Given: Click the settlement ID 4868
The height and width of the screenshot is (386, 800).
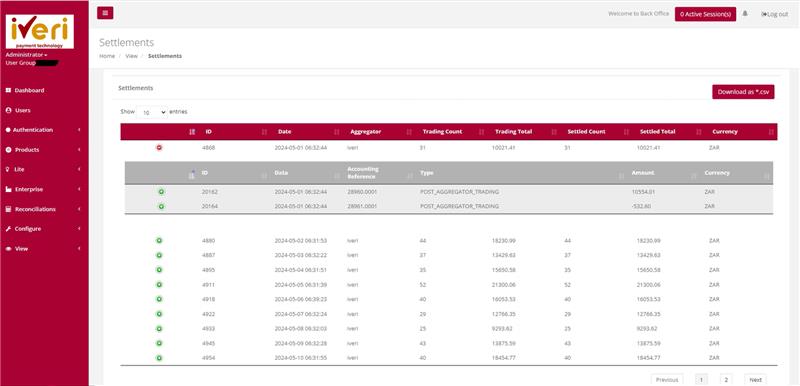Looking at the screenshot, I should click(208, 148).
